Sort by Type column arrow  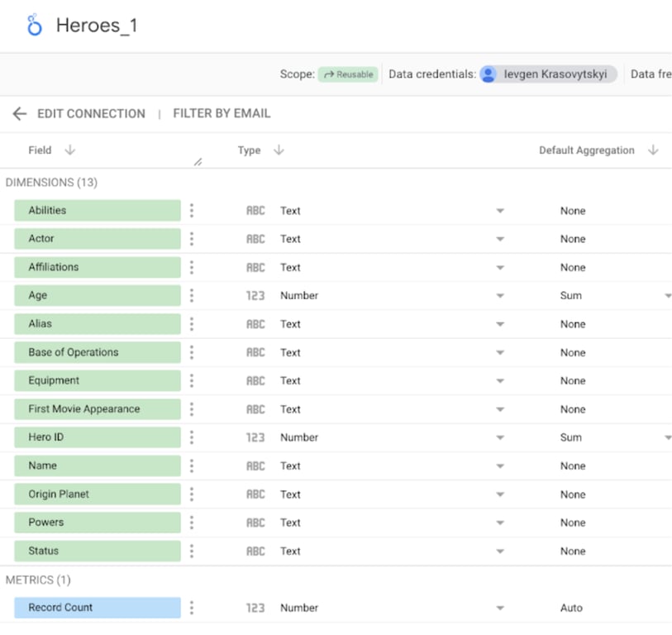tap(279, 150)
